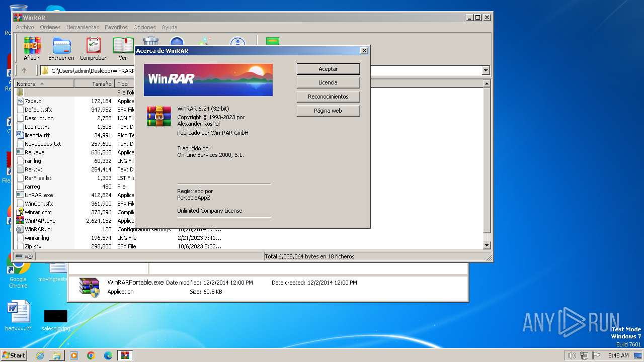This screenshot has height=362, width=644.
Task: Click the WinRAR taskbar button
Action: pyautogui.click(x=125, y=355)
